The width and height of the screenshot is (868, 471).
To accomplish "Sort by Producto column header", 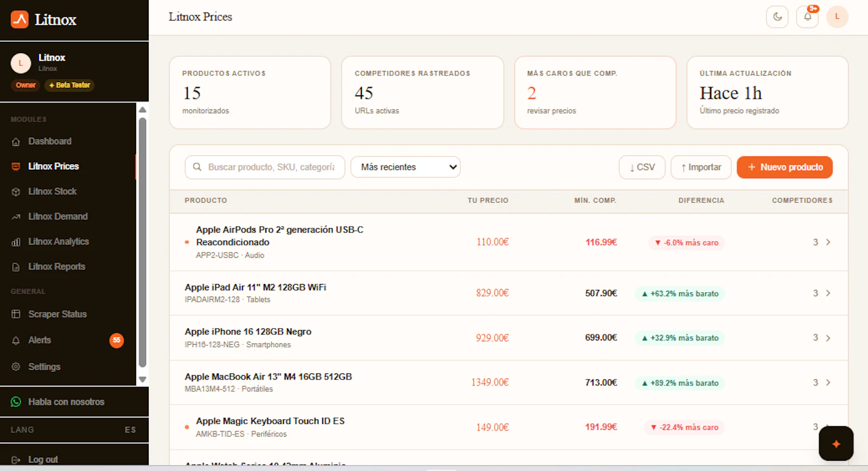I will [x=206, y=201].
